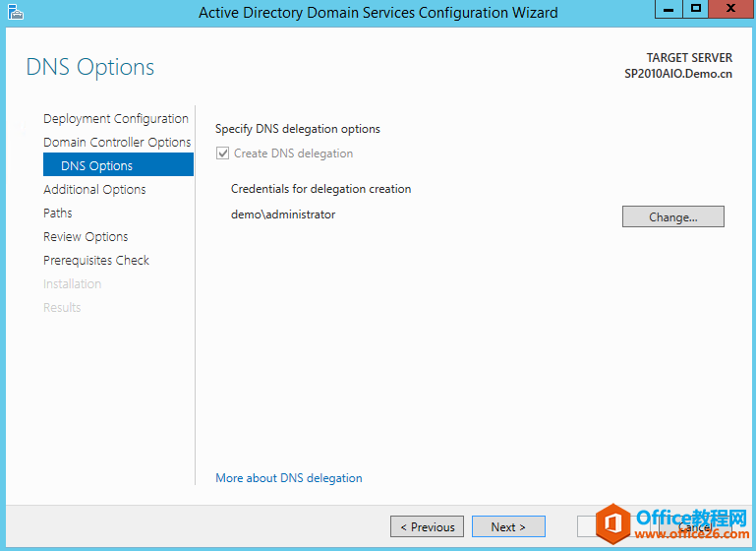Click the DNS Options page heading
756x551 pixels.
[x=90, y=67]
